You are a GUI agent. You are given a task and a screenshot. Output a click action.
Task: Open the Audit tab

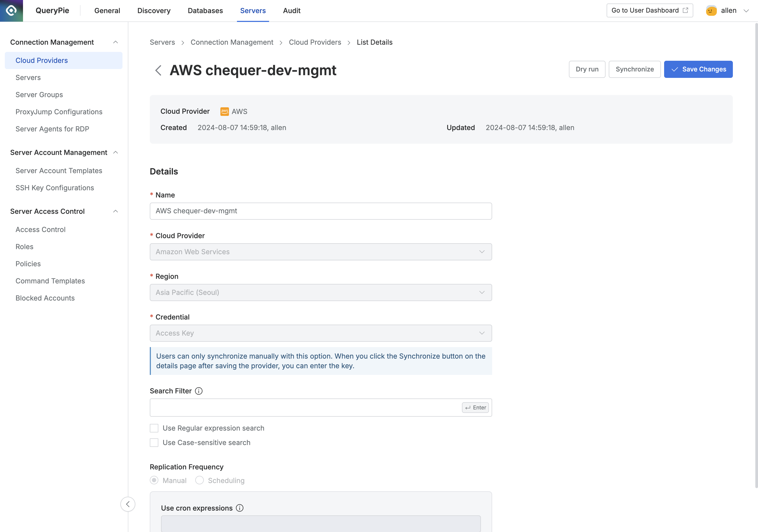tap(292, 10)
